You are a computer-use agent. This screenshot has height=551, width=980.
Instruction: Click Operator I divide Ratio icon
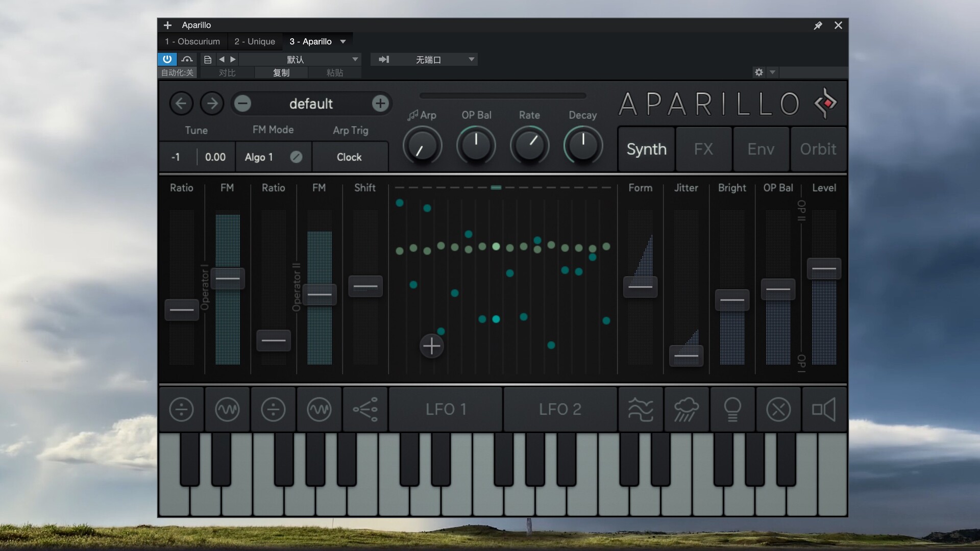pyautogui.click(x=181, y=409)
